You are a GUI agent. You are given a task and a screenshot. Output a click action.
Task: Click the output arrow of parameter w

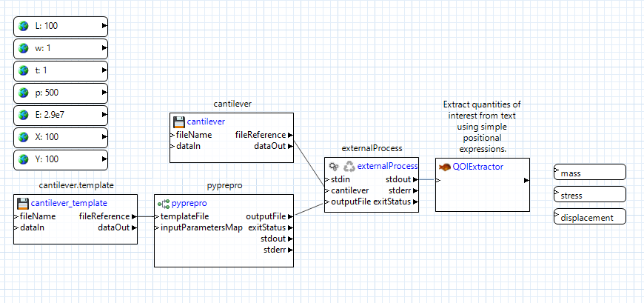104,48
